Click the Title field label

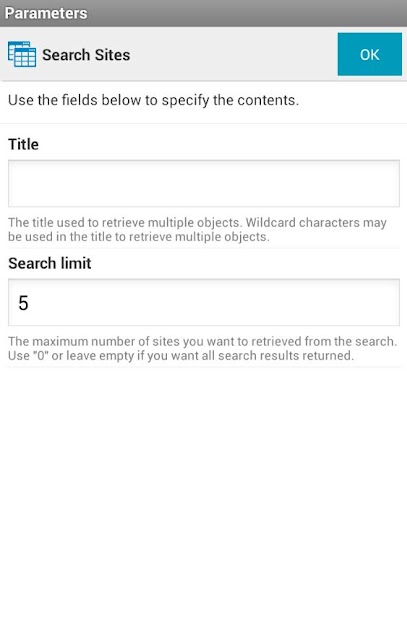[x=23, y=144]
